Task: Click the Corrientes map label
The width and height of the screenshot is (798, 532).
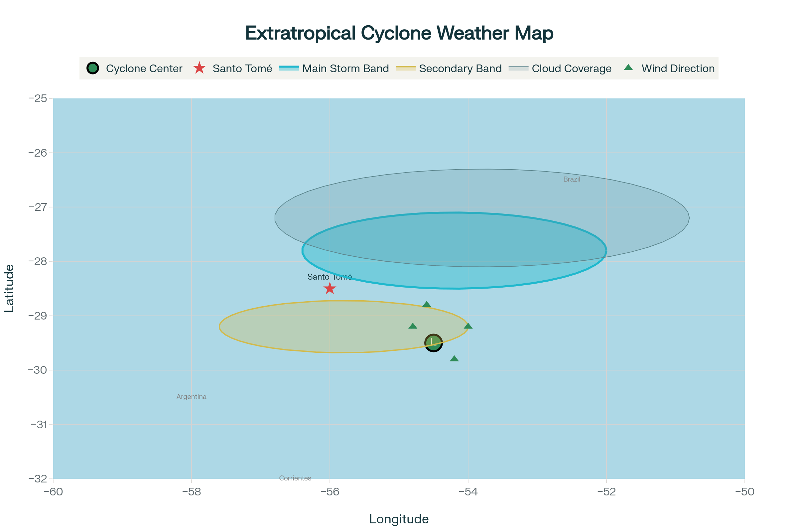Action: (295, 478)
